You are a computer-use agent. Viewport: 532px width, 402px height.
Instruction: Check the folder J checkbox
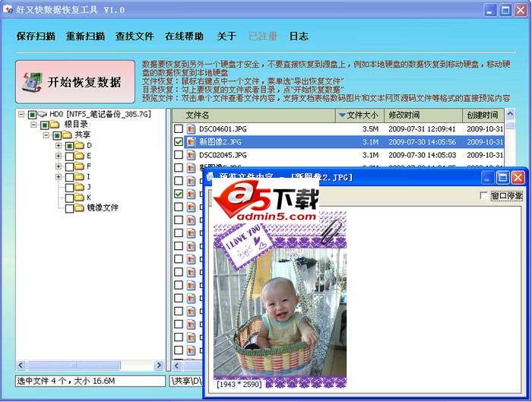click(x=69, y=188)
